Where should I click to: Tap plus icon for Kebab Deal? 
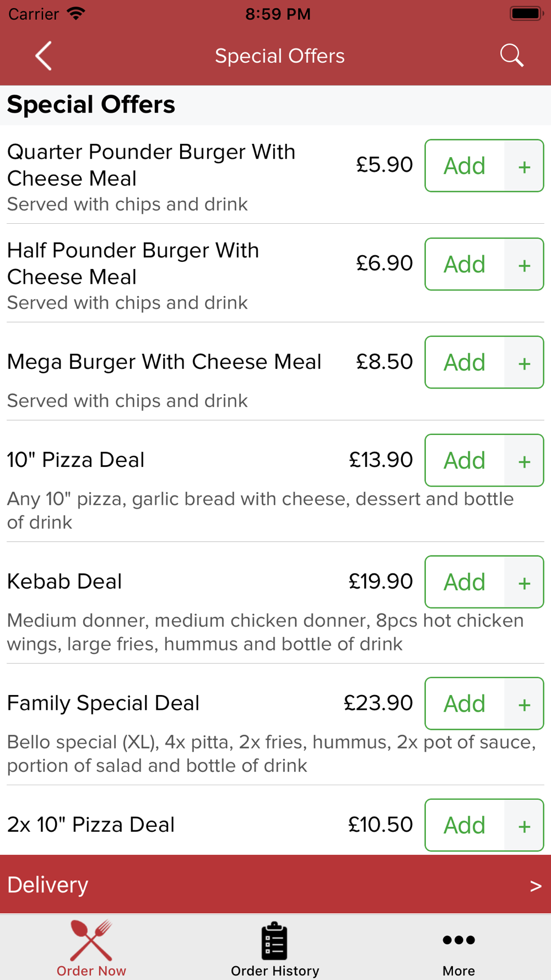pos(524,582)
